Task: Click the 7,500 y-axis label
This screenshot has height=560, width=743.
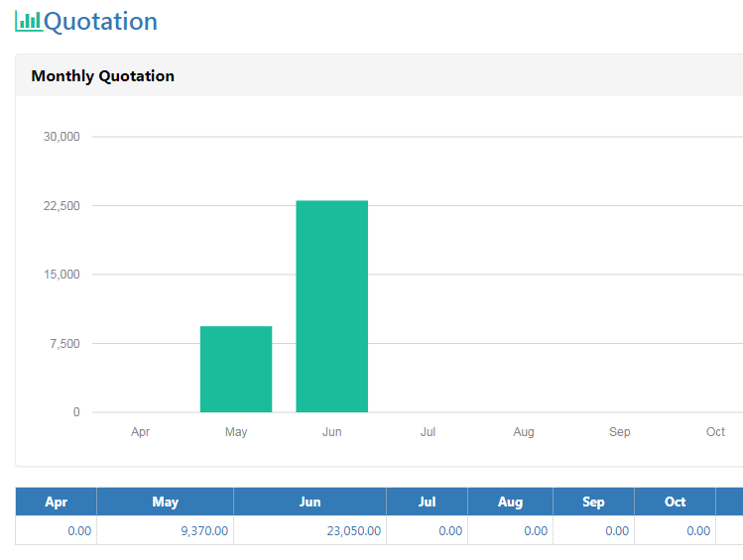Action: [64, 344]
